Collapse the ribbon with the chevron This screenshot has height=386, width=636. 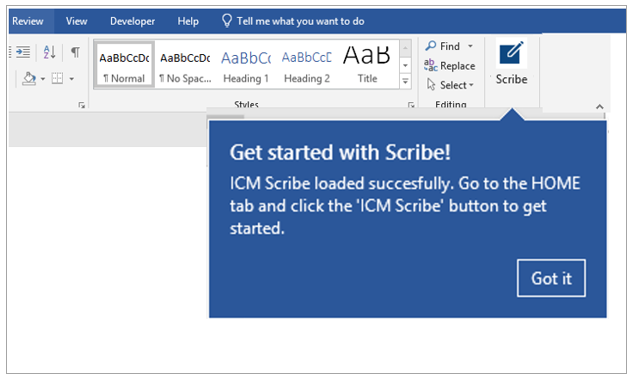pyautogui.click(x=599, y=107)
